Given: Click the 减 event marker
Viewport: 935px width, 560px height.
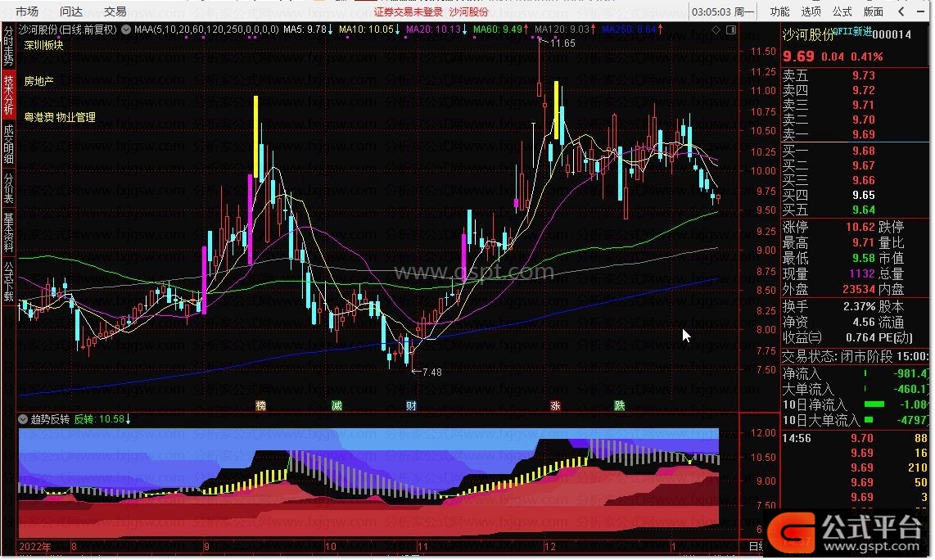Looking at the screenshot, I should point(337,406).
